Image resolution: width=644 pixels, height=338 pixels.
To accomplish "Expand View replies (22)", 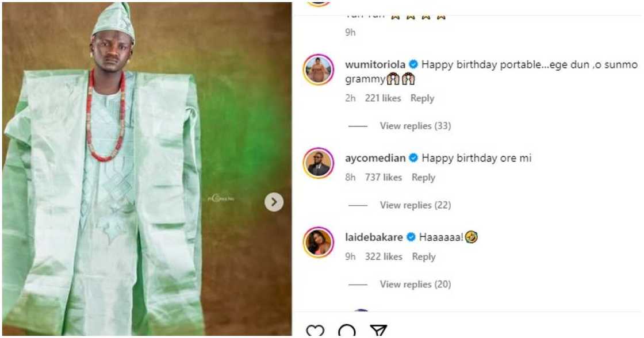I will point(415,205).
